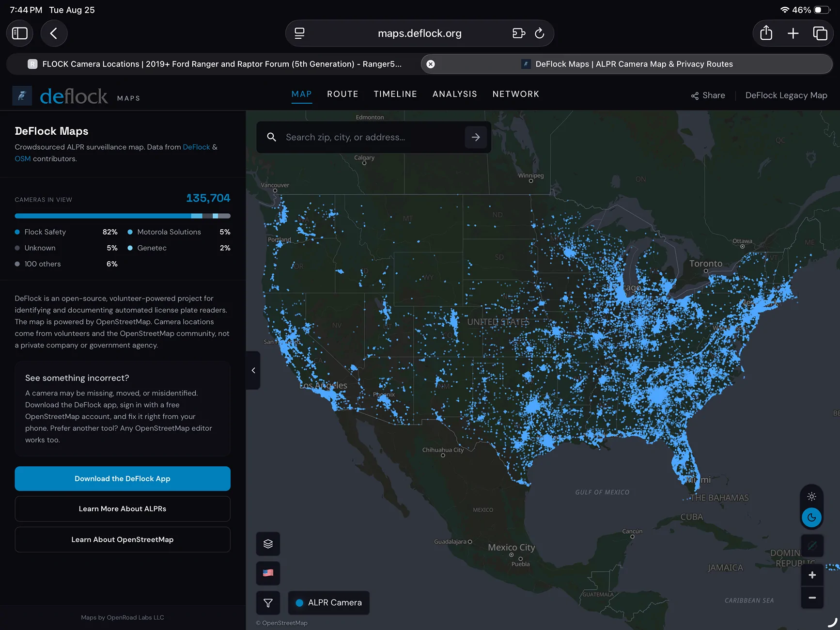This screenshot has height=630, width=840.
Task: Open the map layers button
Action: (268, 544)
